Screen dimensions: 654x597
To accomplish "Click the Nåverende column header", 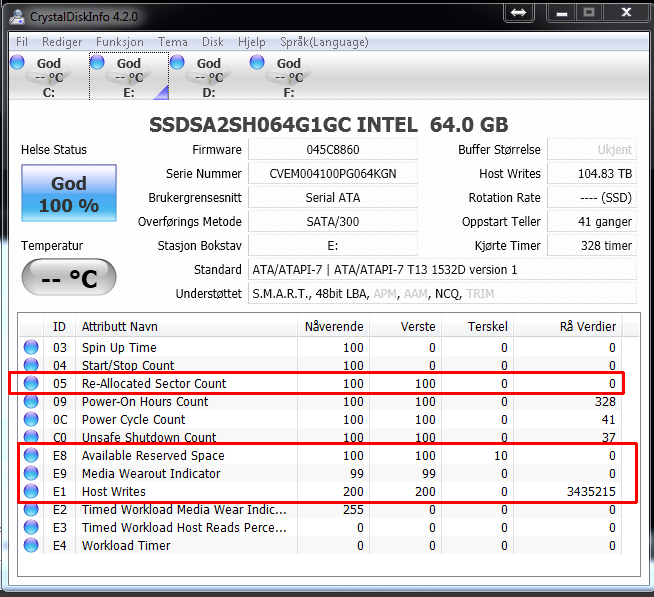I will pyautogui.click(x=334, y=326).
